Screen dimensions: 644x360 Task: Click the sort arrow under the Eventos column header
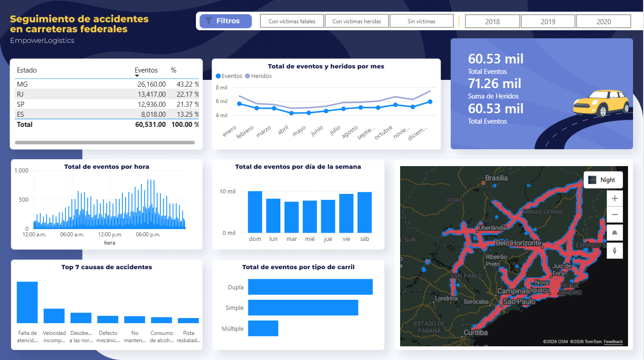click(137, 75)
